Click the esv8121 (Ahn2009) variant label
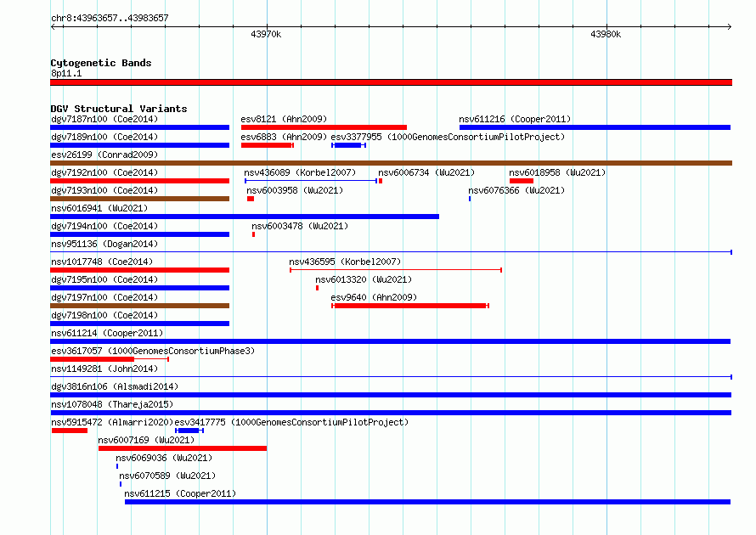Screen dimensions: 756x535 click(284, 119)
